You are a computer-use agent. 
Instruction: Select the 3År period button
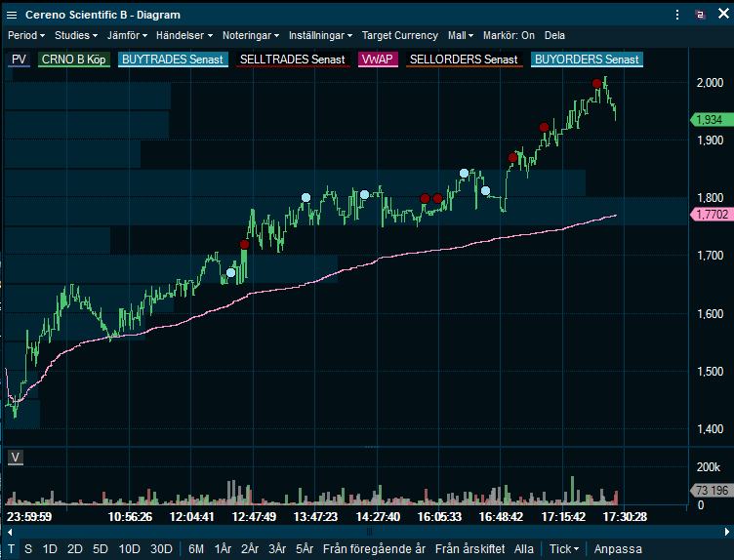tap(277, 548)
